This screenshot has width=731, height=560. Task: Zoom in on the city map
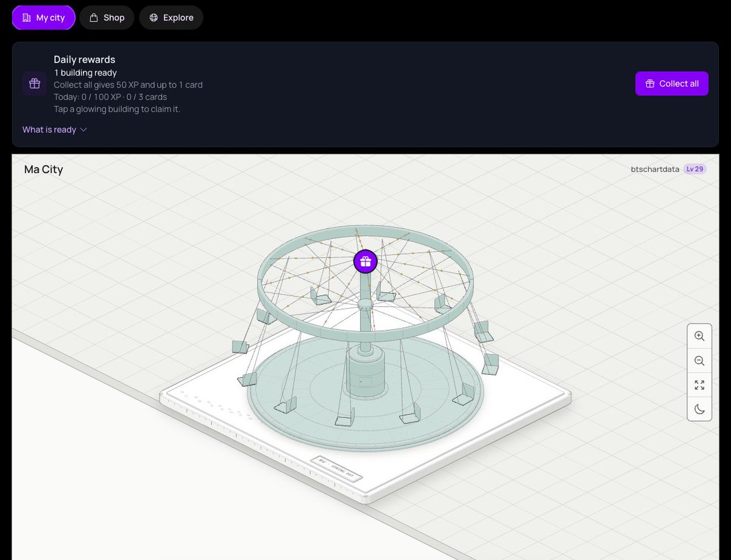click(699, 336)
